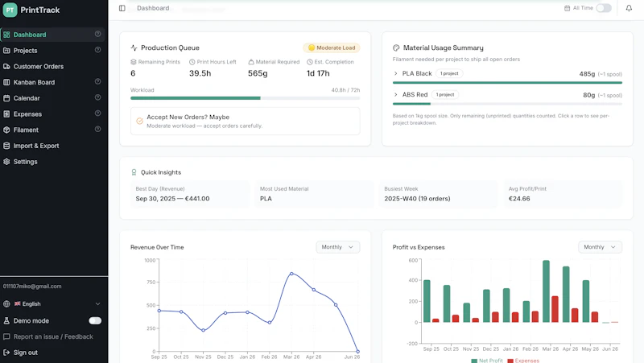Click the help icon next to Kanban Board
The height and width of the screenshot is (363, 644).
pyautogui.click(x=97, y=82)
